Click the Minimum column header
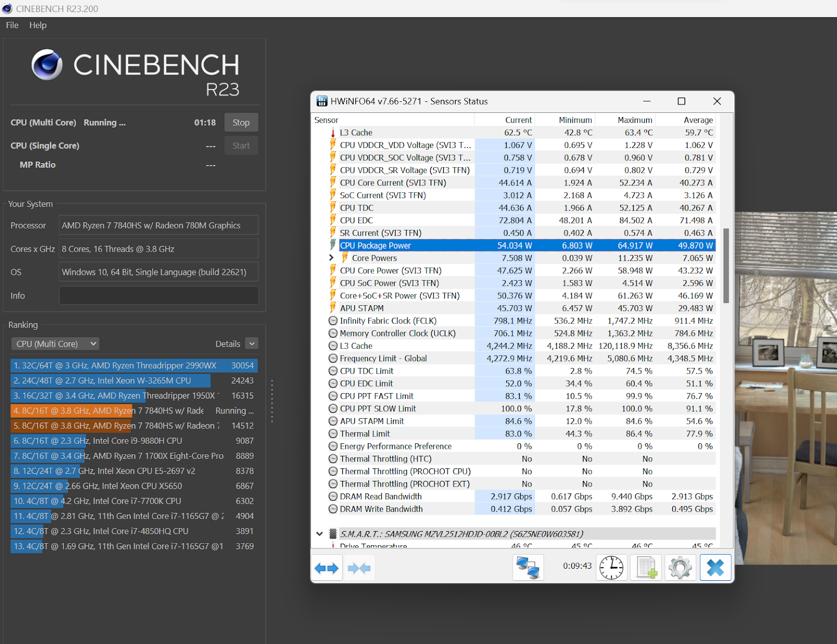This screenshot has width=837, height=644. click(x=565, y=120)
